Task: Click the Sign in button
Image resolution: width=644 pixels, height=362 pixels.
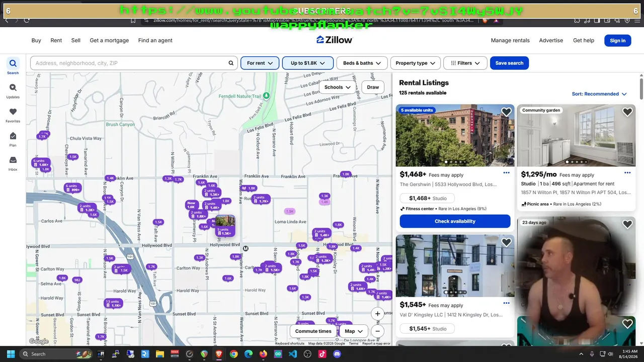Action: [618, 40]
